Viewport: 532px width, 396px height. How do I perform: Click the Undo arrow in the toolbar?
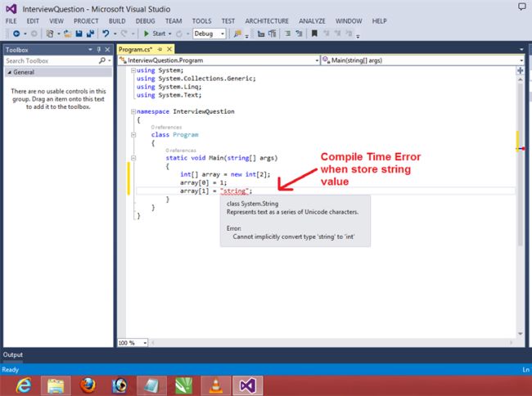point(106,34)
